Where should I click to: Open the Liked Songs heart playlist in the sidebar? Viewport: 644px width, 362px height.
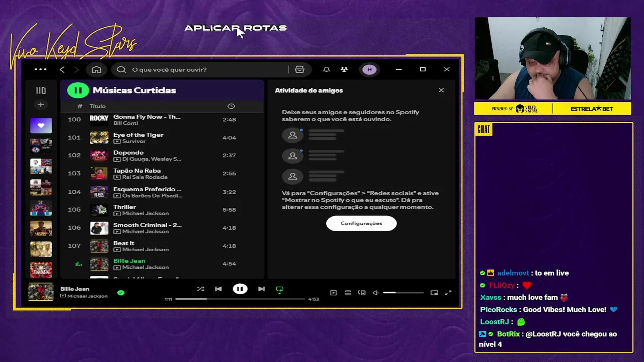pos(41,125)
